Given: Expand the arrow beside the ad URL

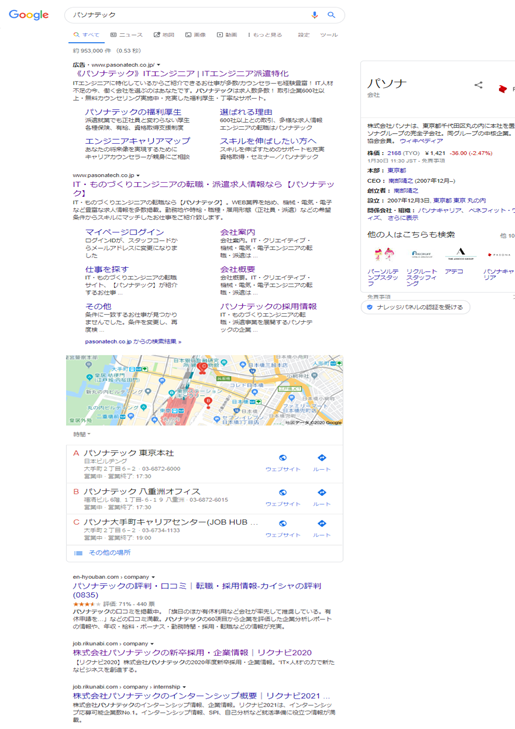Looking at the screenshot, I should (158, 65).
